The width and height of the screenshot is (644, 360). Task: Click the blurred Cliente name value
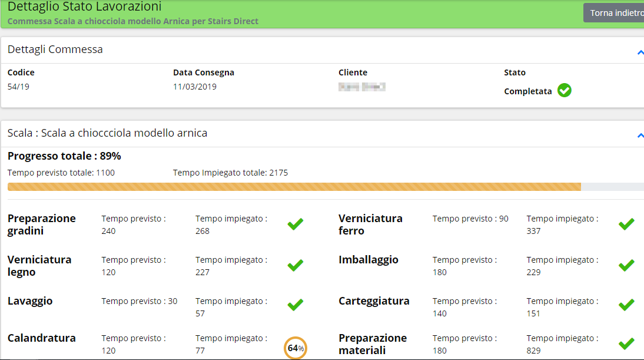[x=362, y=87]
